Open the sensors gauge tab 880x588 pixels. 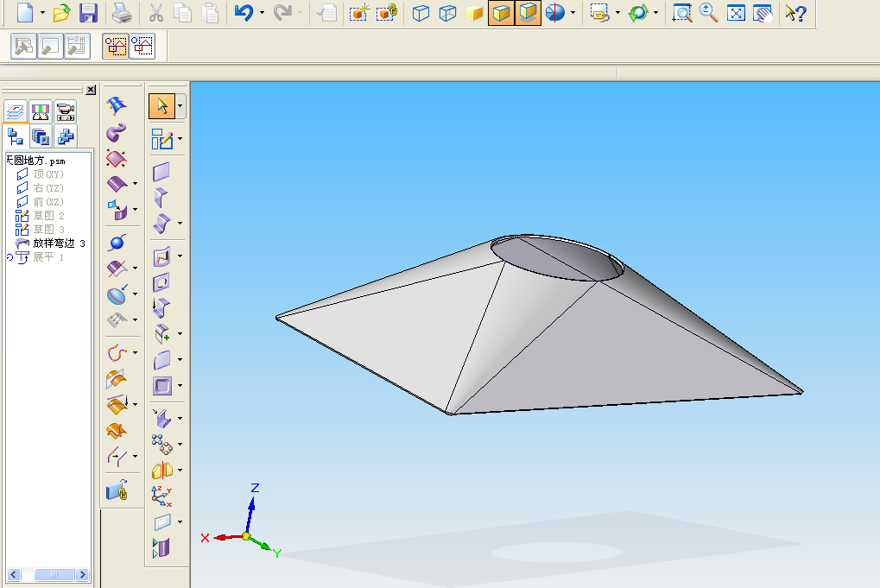(41, 111)
